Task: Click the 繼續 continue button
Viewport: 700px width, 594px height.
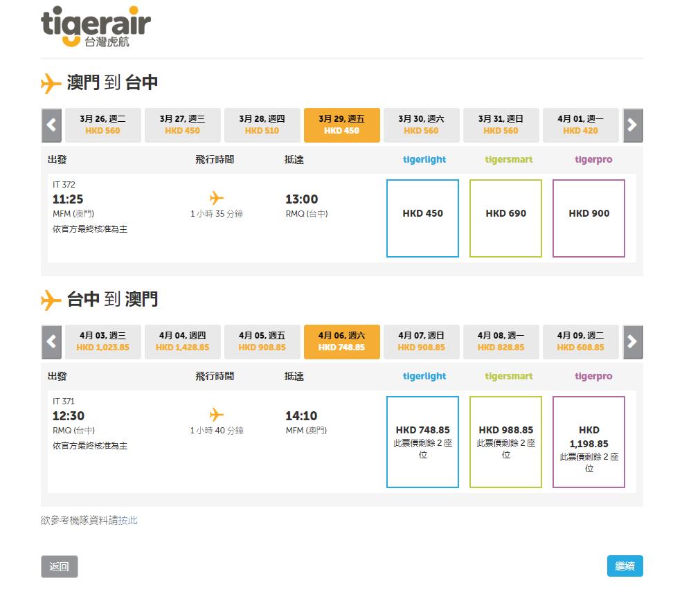Action: tap(624, 566)
